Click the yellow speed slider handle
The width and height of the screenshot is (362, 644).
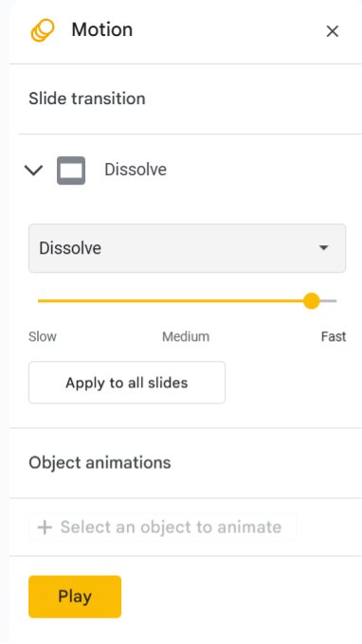coord(312,301)
